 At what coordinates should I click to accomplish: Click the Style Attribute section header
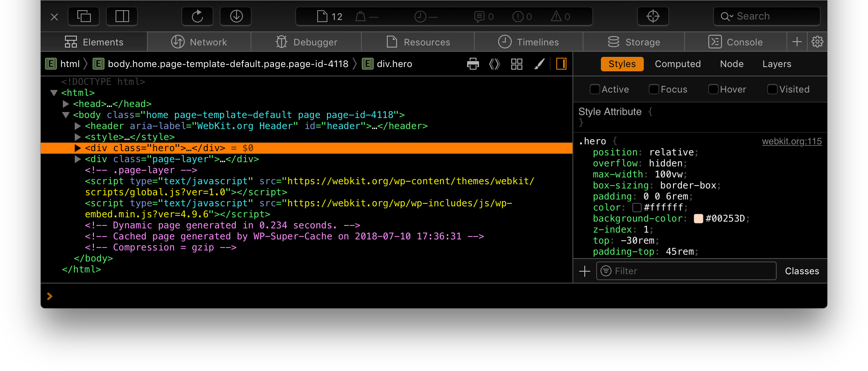click(610, 112)
